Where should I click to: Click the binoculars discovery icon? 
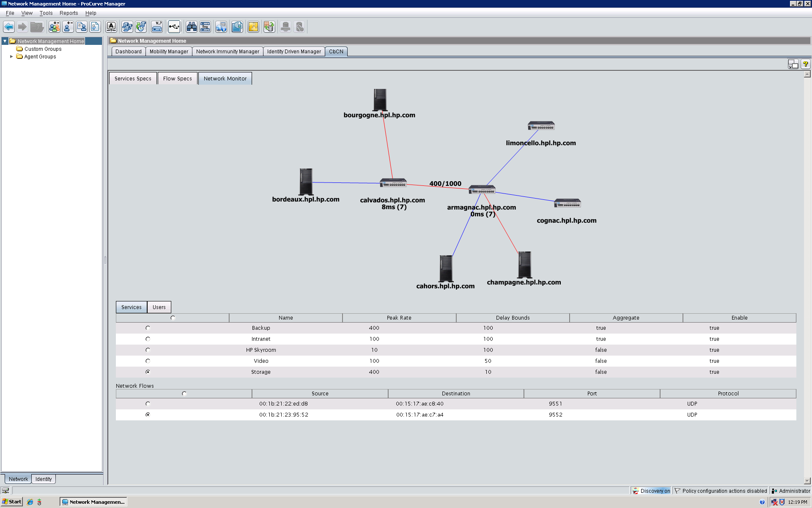click(192, 27)
